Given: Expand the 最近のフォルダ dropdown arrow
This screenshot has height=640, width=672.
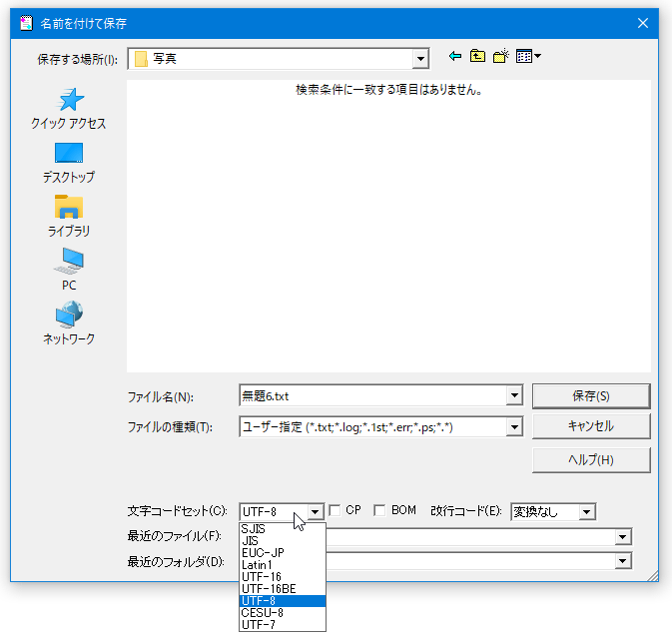Looking at the screenshot, I should [623, 561].
